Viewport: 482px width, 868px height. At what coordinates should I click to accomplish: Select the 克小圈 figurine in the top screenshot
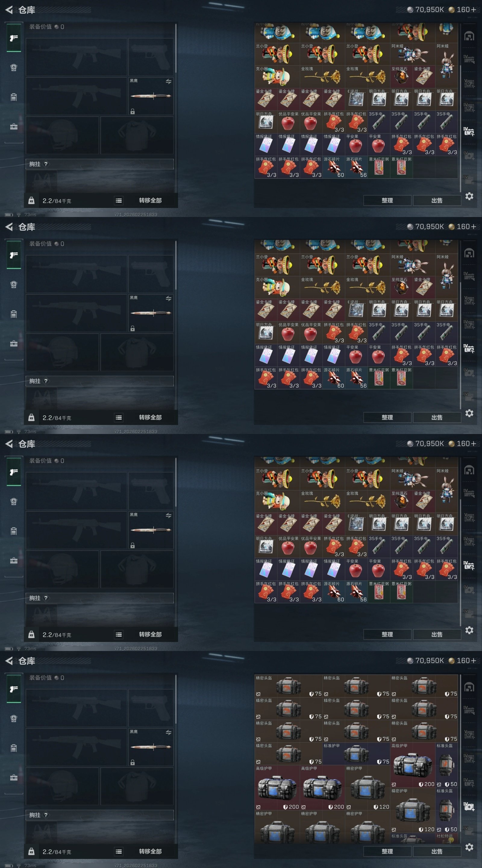[277, 77]
